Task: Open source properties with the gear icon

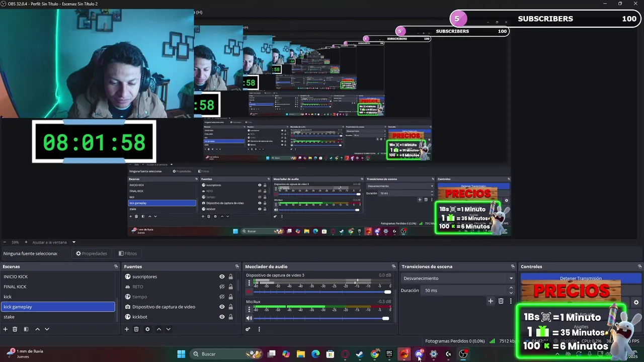Action: [147, 329]
